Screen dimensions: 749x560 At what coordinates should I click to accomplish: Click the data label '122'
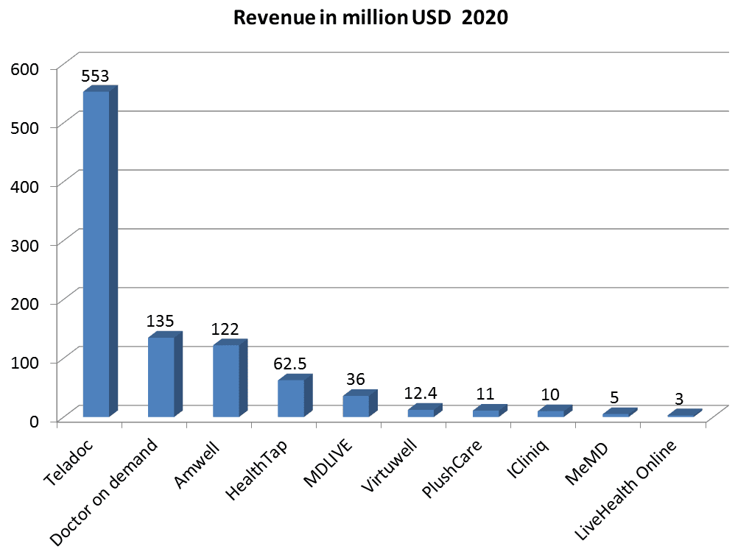point(225,329)
